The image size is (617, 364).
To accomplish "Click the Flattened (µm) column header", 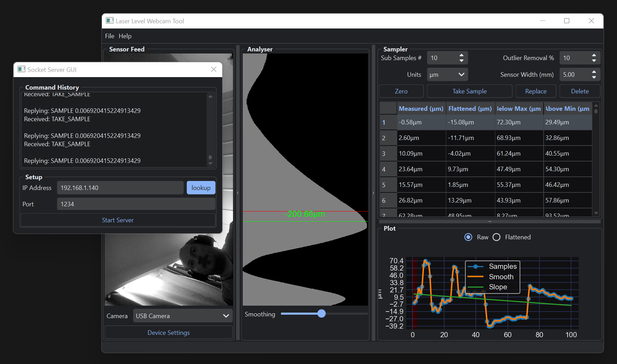I will 470,109.
